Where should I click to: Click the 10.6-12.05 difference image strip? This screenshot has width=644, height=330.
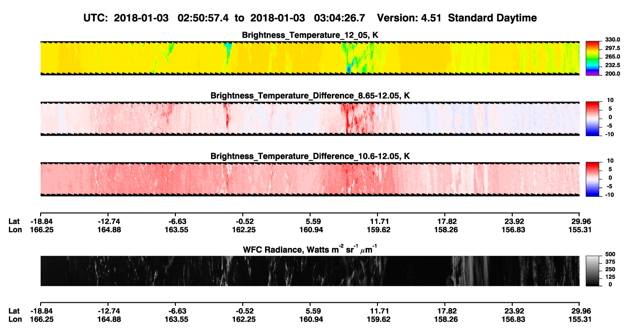pyautogui.click(x=310, y=180)
